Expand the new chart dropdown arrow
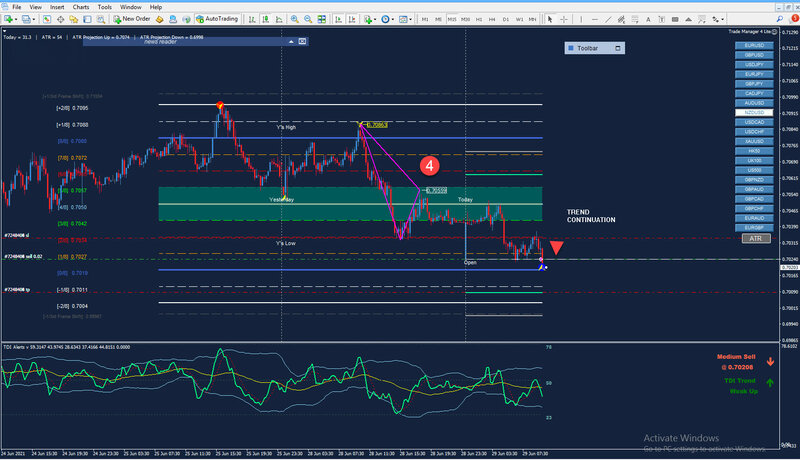800x460 pixels. (18, 19)
